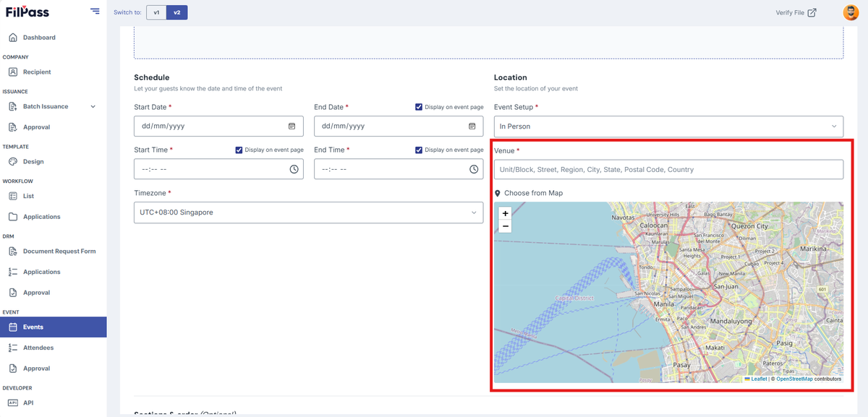Open the Timezone dropdown
Viewport: 868px width, 417px height.
(309, 212)
